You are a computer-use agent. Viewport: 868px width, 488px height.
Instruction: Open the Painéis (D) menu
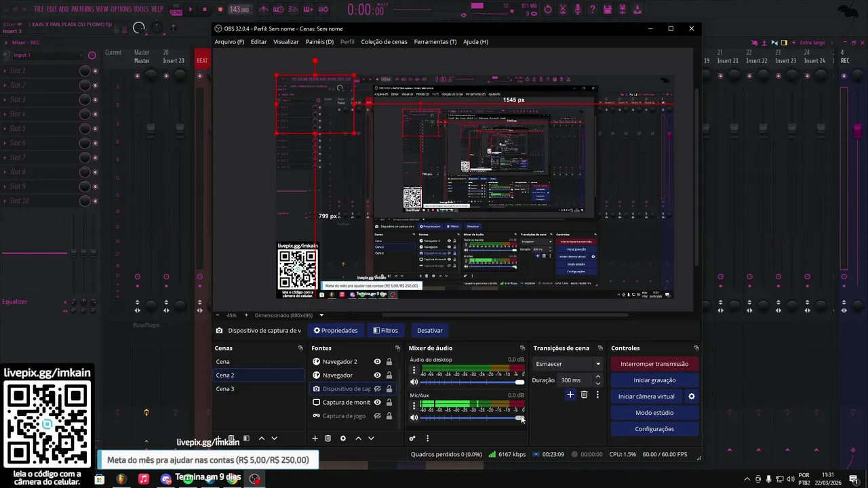(319, 42)
